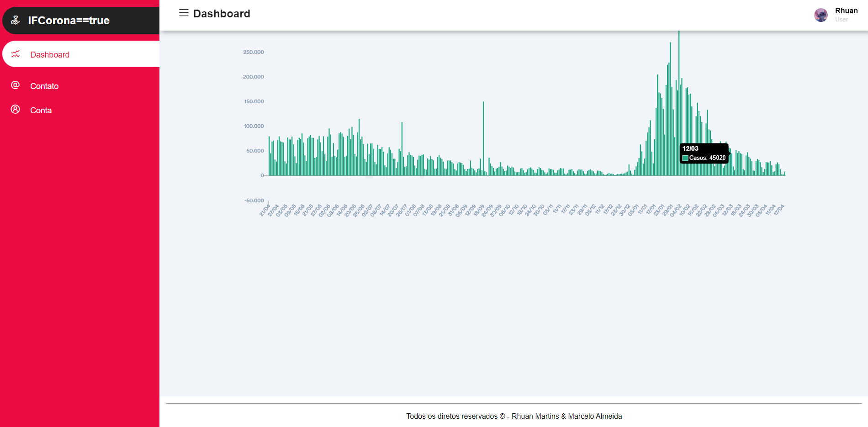The image size is (868, 427).
Task: Open the Contato menu item
Action: 44,86
